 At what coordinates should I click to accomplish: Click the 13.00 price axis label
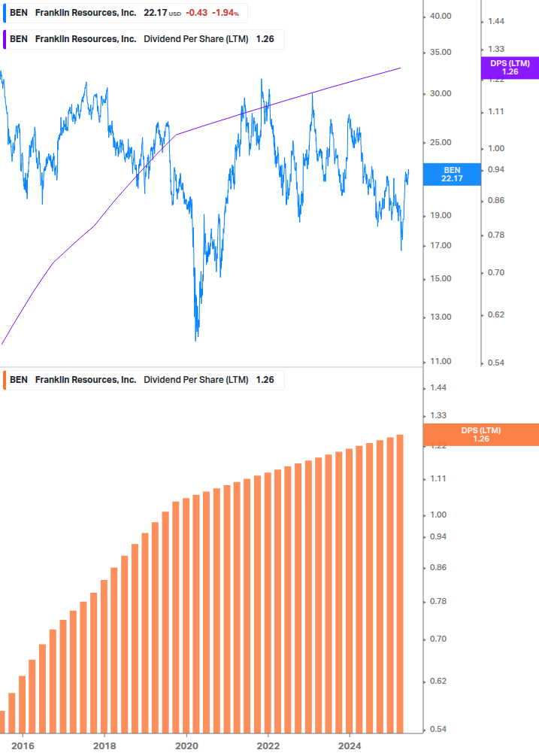[x=441, y=317]
